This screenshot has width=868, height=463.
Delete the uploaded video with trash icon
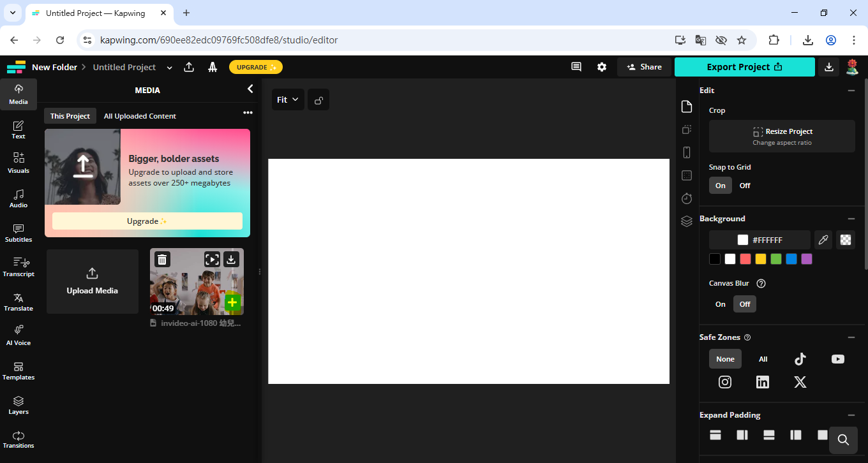[162, 259]
